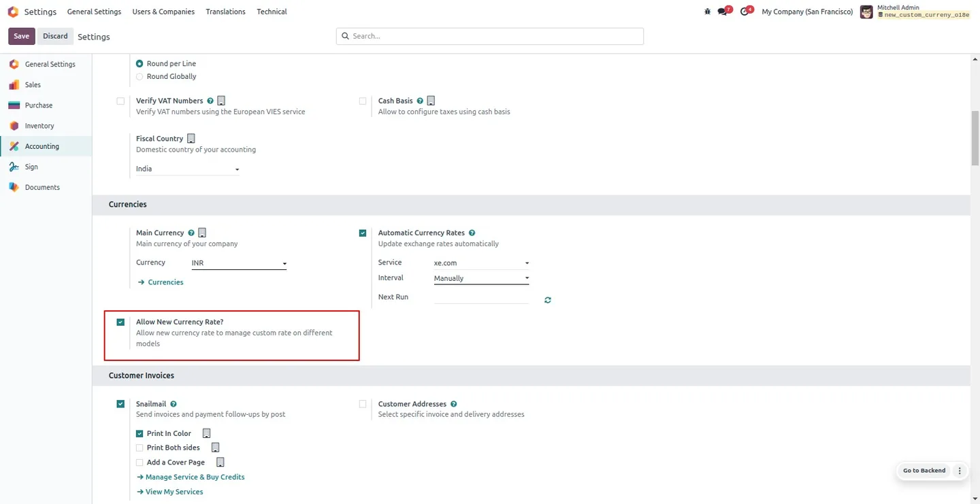Click company building icon beside Main Currency
This screenshot has height=504, width=980.
202,233
